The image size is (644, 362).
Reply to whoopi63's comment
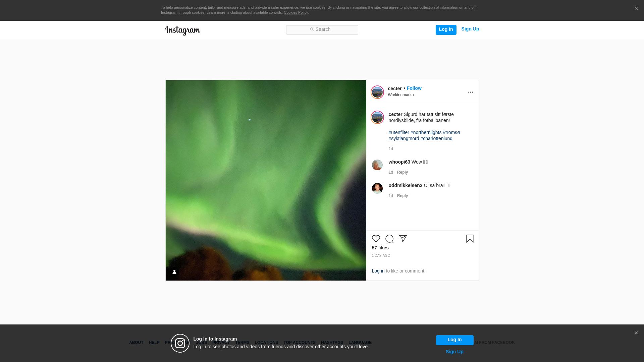(x=402, y=172)
